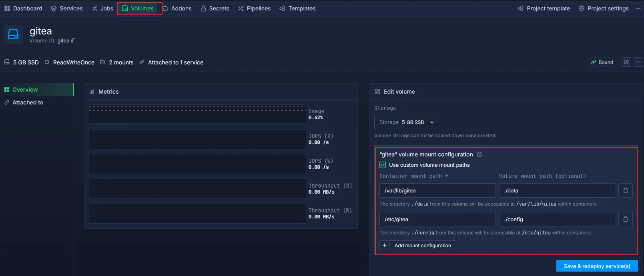Click the ./config volume path field
This screenshot has width=644, height=276.
[557, 219]
